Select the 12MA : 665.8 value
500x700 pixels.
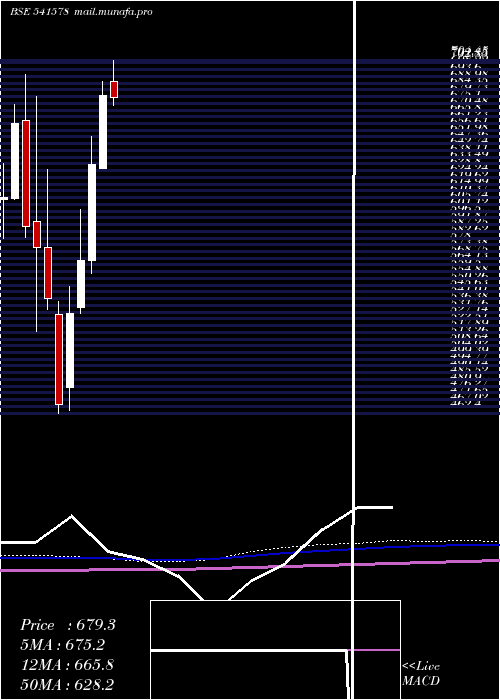(67, 665)
